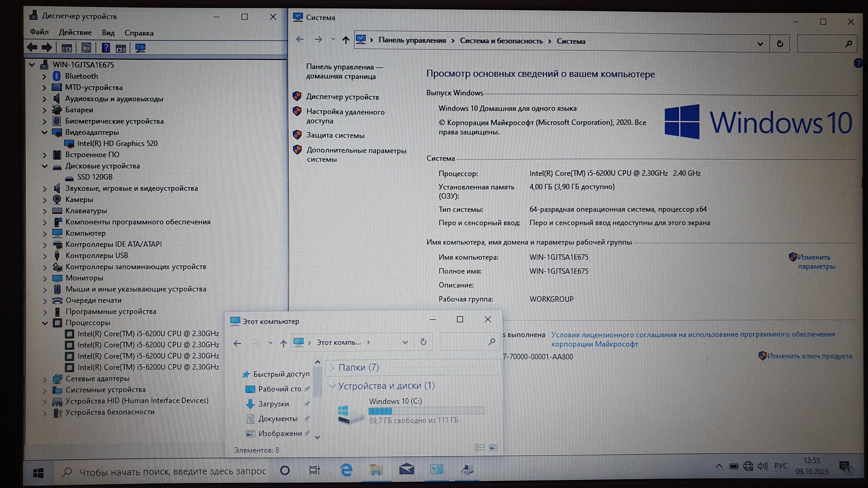Click the properties toolbar icon in Device Manager

coord(86,48)
